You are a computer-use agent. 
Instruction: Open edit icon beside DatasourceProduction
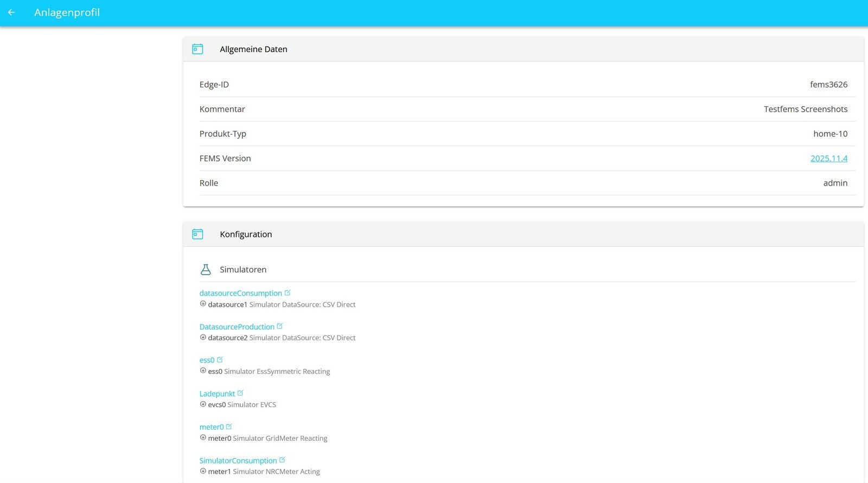click(280, 326)
